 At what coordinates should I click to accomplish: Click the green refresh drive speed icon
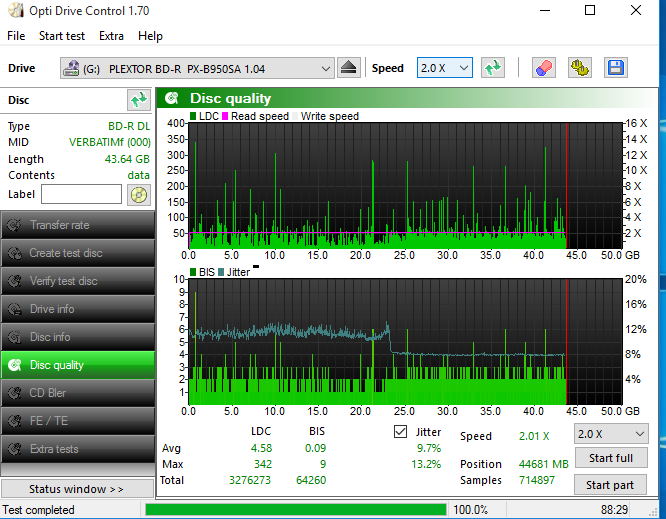pyautogui.click(x=493, y=68)
